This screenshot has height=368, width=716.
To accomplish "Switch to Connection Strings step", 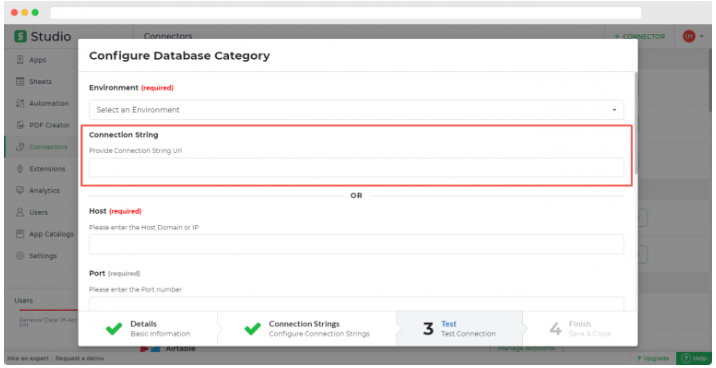I will point(306,329).
